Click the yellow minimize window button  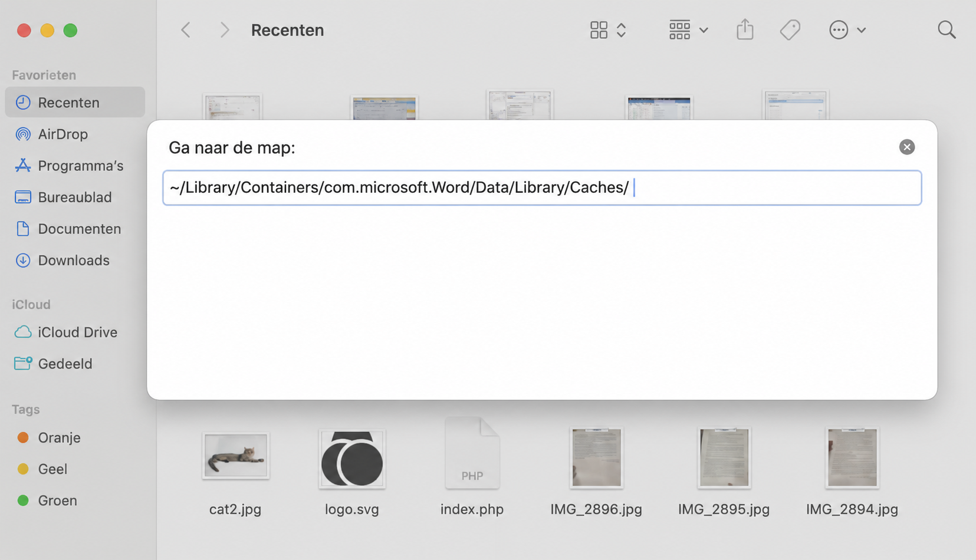(x=47, y=30)
